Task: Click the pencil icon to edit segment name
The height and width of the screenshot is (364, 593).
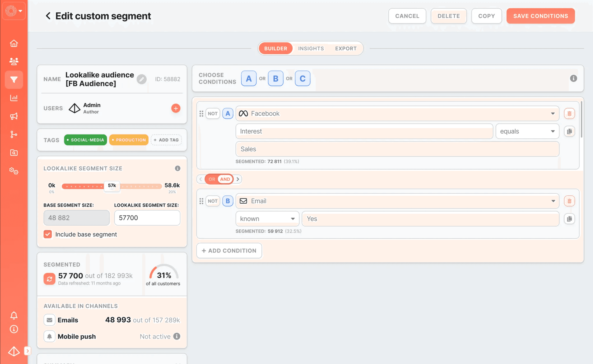Action: coord(142,79)
